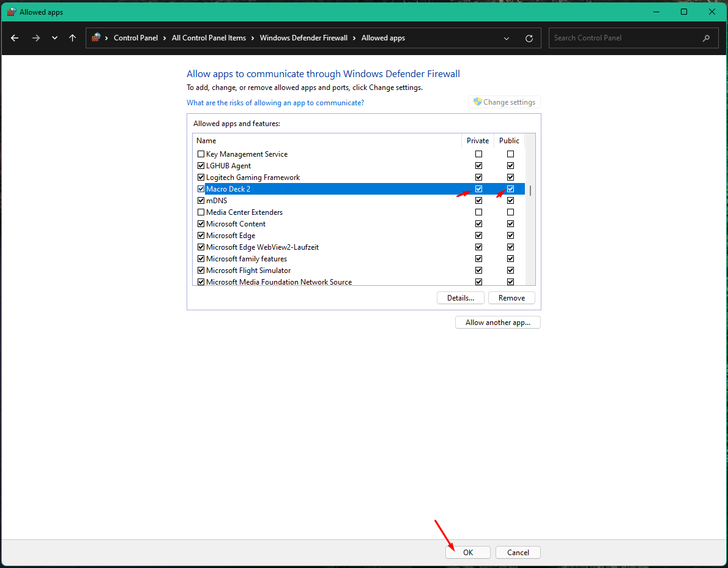Uncheck Macro Deck 2 name checkbox

coord(201,189)
